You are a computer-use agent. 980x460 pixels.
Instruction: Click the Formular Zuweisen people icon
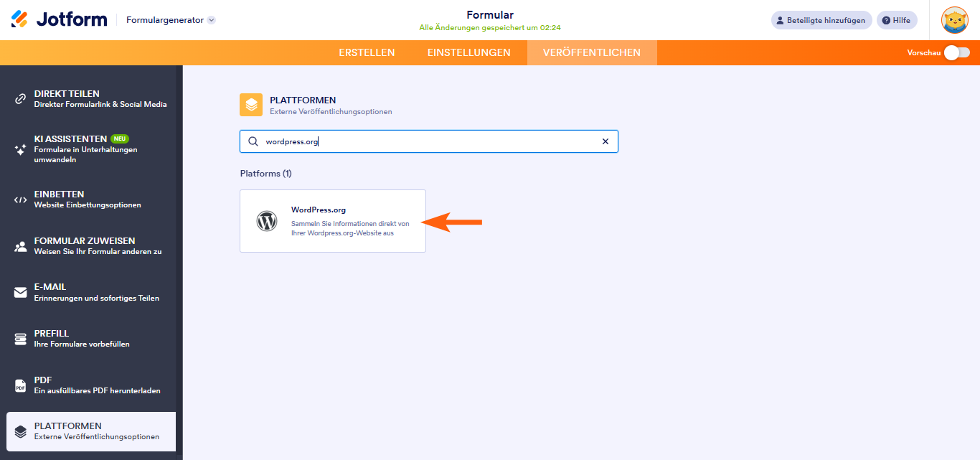click(21, 246)
